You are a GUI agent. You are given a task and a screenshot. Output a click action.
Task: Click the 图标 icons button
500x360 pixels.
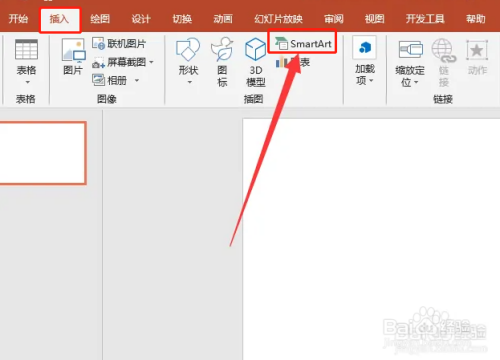(222, 62)
